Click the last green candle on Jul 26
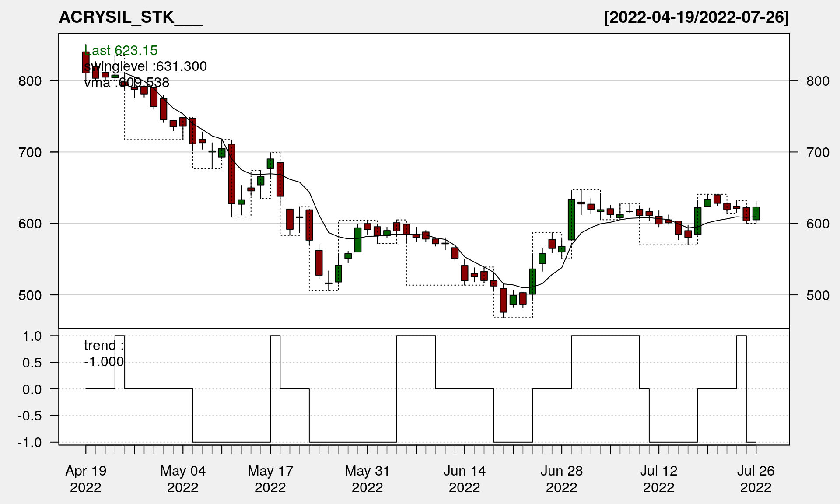Screen dimensions: 840x504 click(x=756, y=213)
